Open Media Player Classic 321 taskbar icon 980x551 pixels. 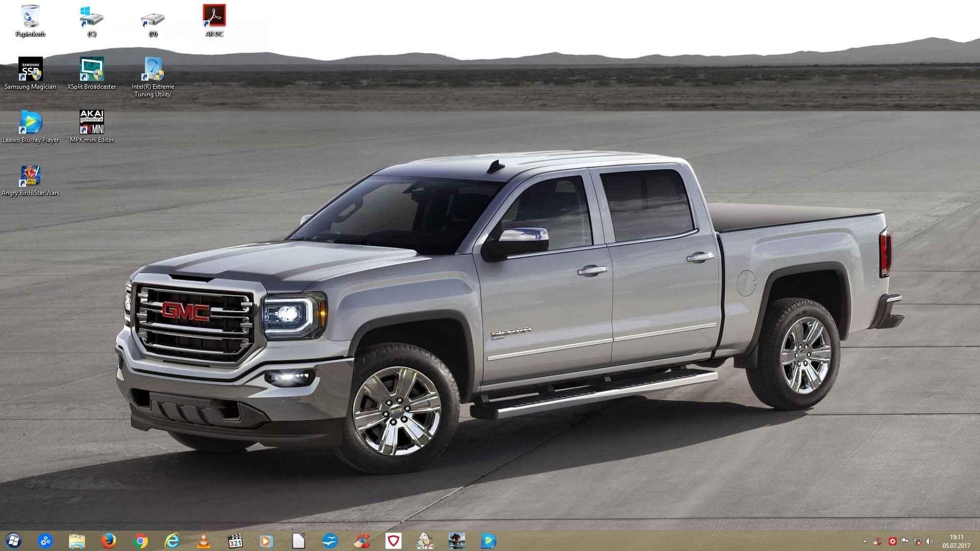click(235, 541)
